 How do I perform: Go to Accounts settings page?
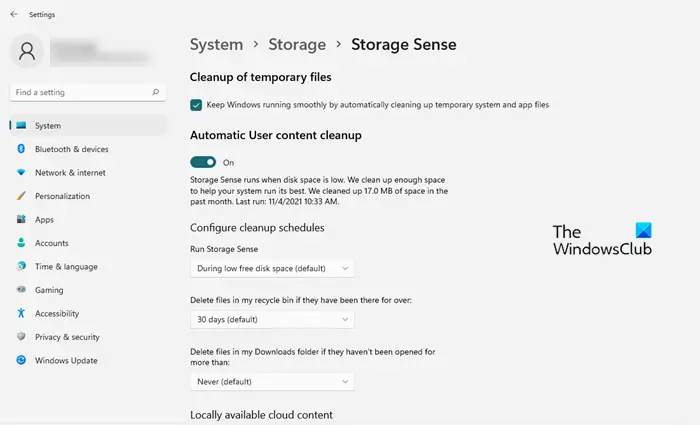coord(52,243)
